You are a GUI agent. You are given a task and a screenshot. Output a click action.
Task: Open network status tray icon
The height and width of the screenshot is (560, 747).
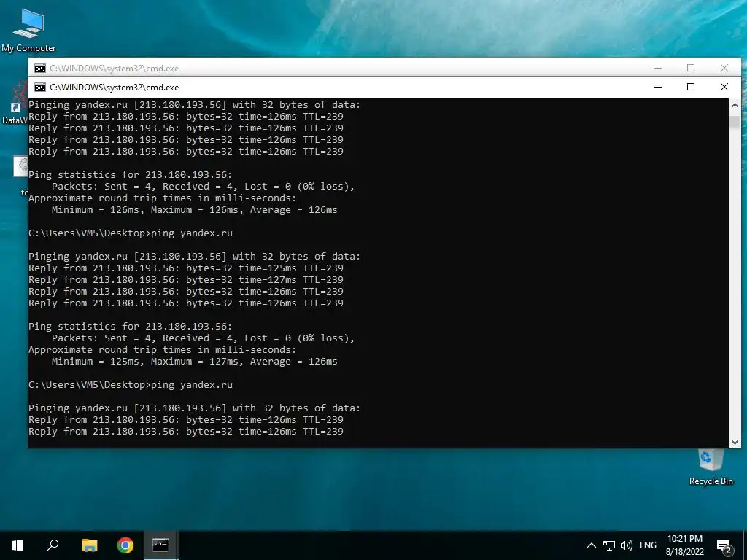(609, 545)
